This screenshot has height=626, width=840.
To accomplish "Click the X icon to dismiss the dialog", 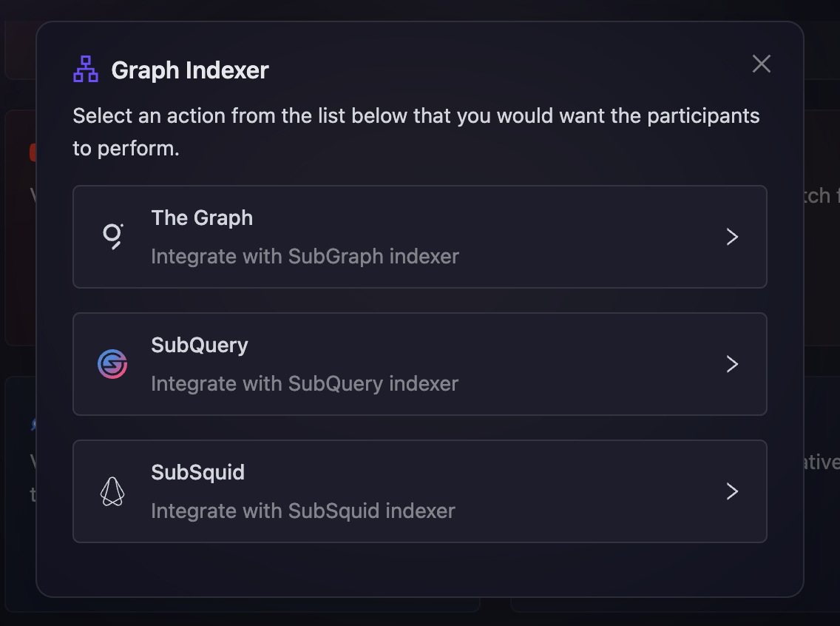I will click(761, 64).
